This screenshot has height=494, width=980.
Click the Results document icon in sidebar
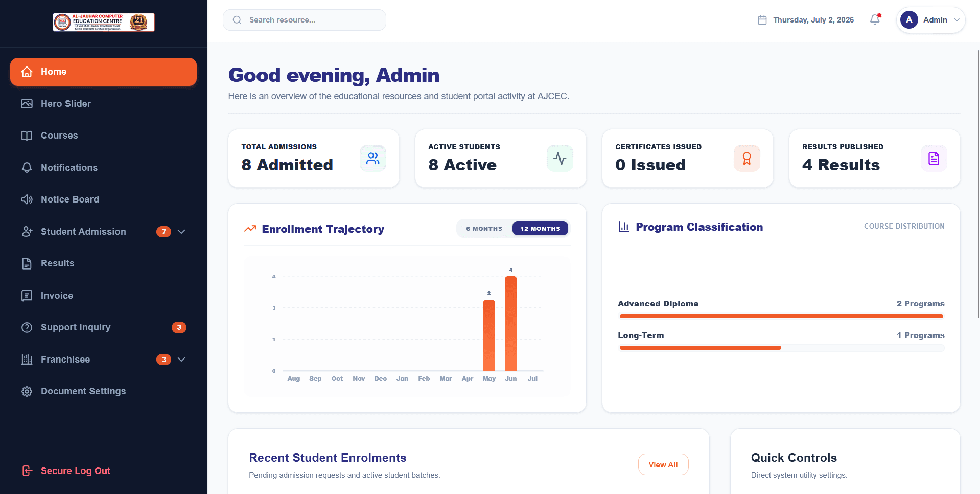(x=27, y=263)
